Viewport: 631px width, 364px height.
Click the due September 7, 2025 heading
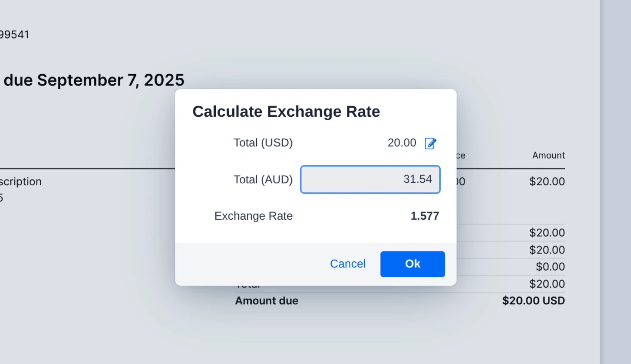[x=94, y=80]
